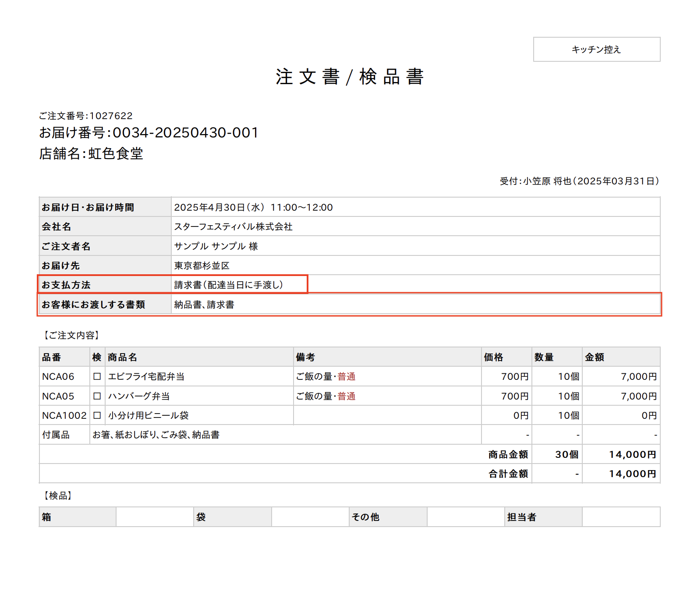694x616 pixels.
Task: Click the delivery number 0034-20250430-001
Action: [186, 132]
